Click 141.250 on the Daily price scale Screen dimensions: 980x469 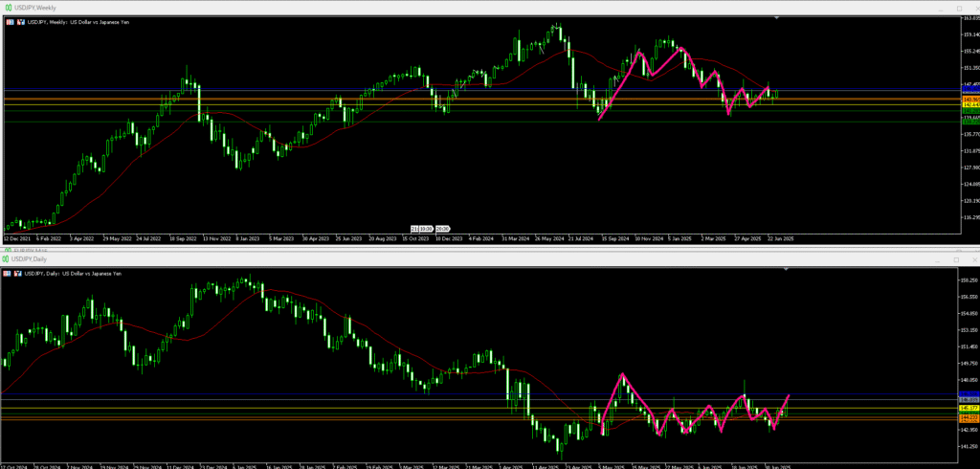coord(969,446)
